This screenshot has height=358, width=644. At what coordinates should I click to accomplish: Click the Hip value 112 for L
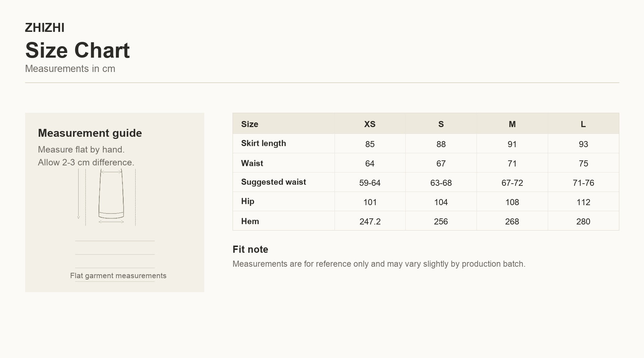[x=583, y=202]
